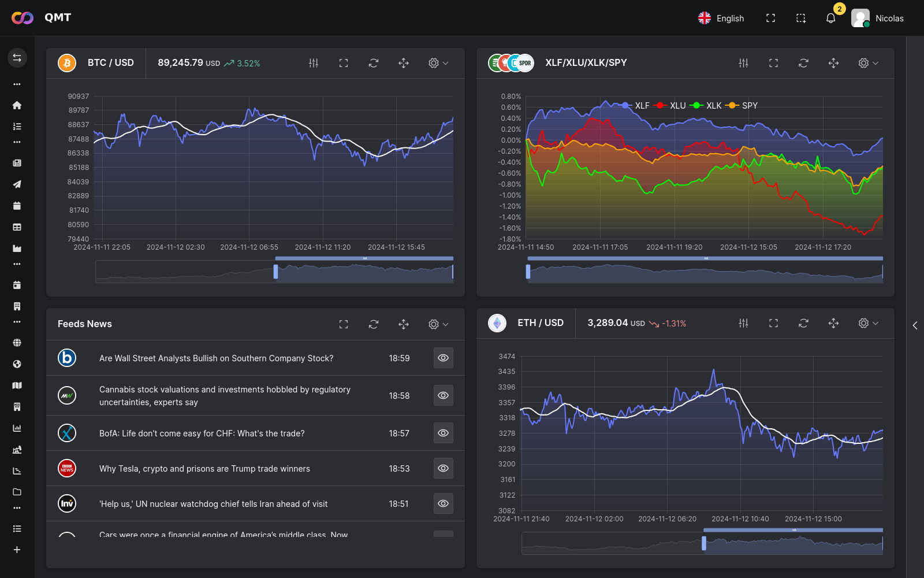Open the English language selector
This screenshot has height=578, width=924.
[721, 18]
